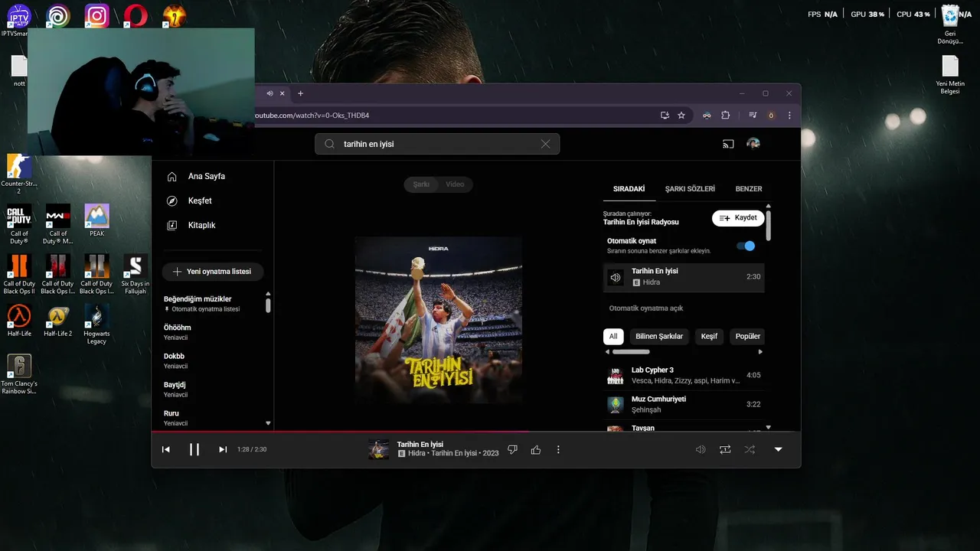Open the account profile avatar

coord(753,144)
